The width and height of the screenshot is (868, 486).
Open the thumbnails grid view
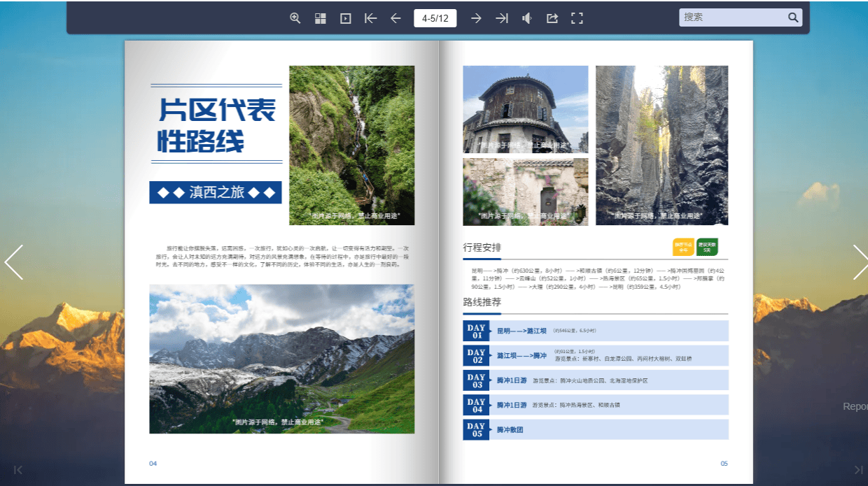click(x=321, y=18)
